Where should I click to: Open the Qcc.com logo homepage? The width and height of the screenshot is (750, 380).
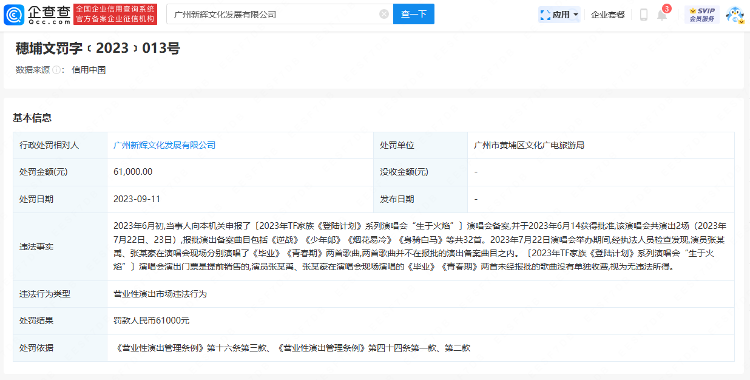click(37, 14)
